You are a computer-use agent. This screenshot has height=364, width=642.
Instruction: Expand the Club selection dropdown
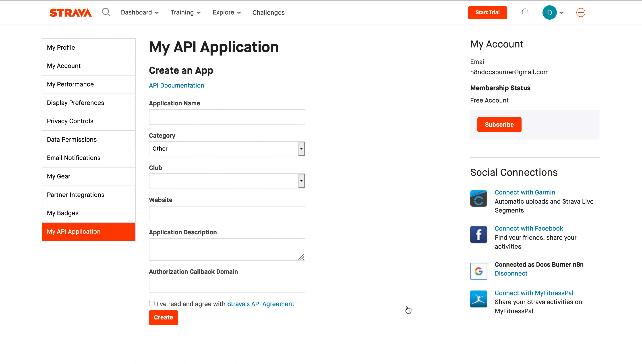301,180
